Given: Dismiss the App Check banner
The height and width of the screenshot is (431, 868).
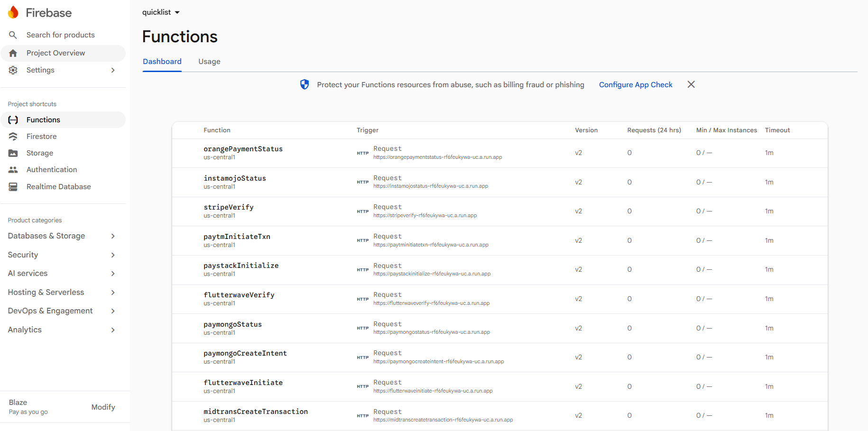Looking at the screenshot, I should (x=691, y=84).
